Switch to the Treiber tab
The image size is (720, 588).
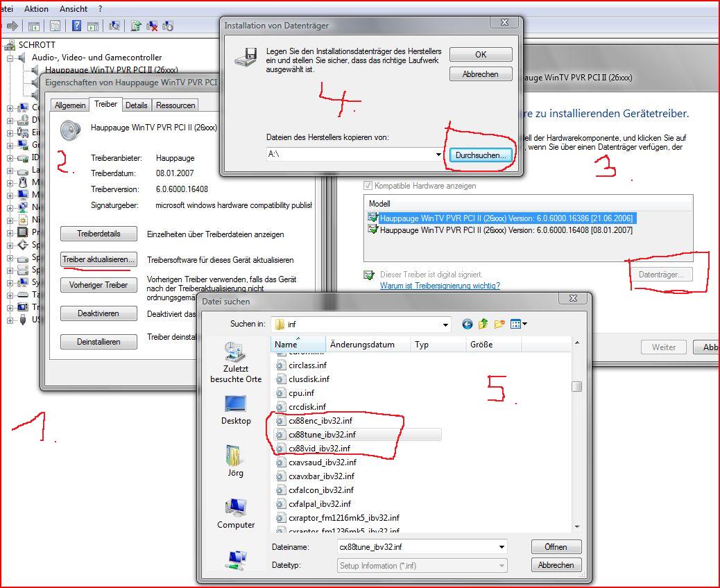[105, 104]
